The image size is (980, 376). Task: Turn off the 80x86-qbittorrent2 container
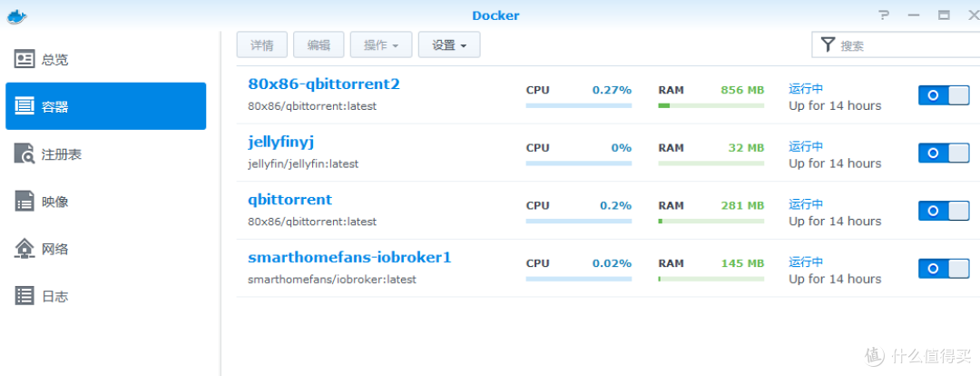point(944,95)
